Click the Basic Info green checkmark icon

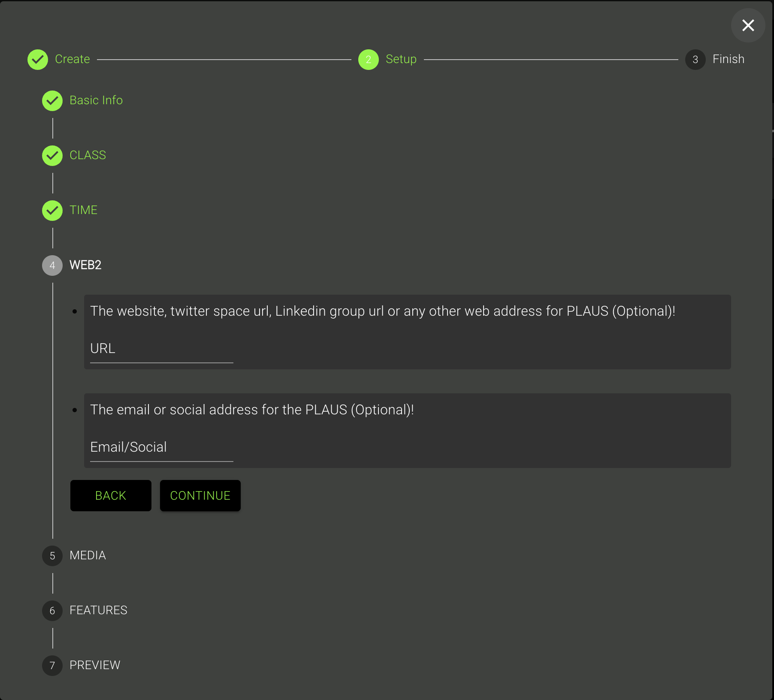(52, 101)
